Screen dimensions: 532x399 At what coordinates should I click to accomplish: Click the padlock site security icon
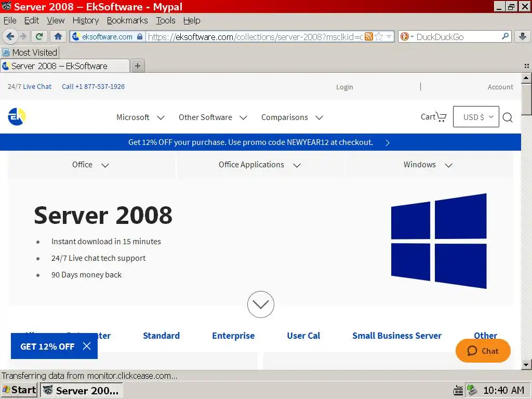coord(140,37)
